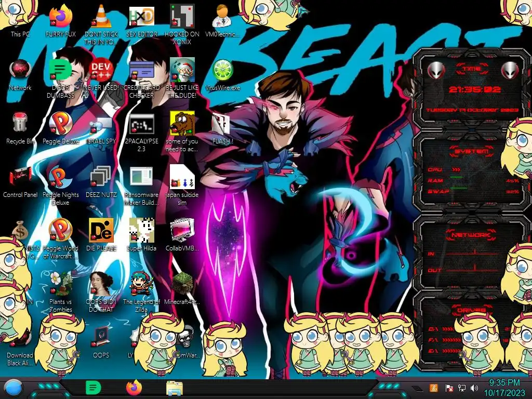Viewport: 532px width, 399px height.
Task: Open the green pinned app on the taskbar
Action: pyautogui.click(x=93, y=388)
